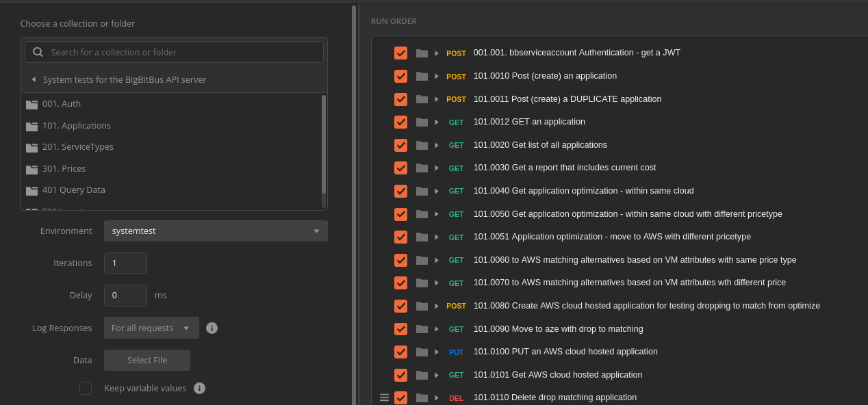This screenshot has height=405, width=868.
Task: Click folder icon on 101.0101 Get AWS hosted row
Action: [x=422, y=375]
